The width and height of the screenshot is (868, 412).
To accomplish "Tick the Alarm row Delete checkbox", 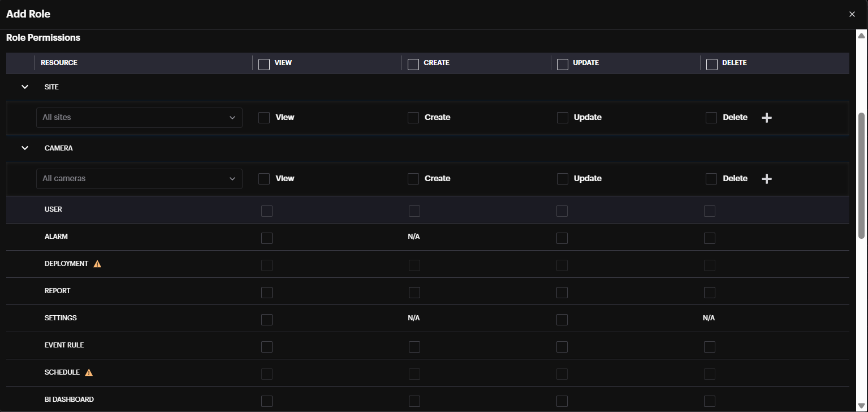I will click(x=710, y=238).
